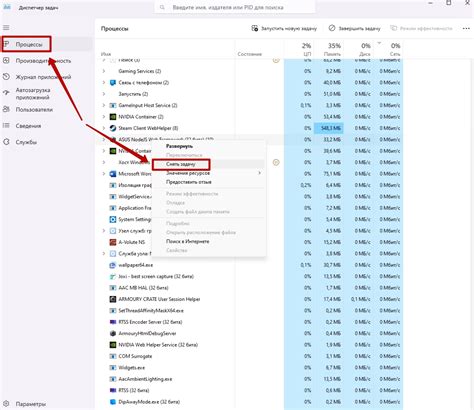This screenshot has height=410, width=474.
Task: Sort by the Состояние column header
Action: (250, 54)
